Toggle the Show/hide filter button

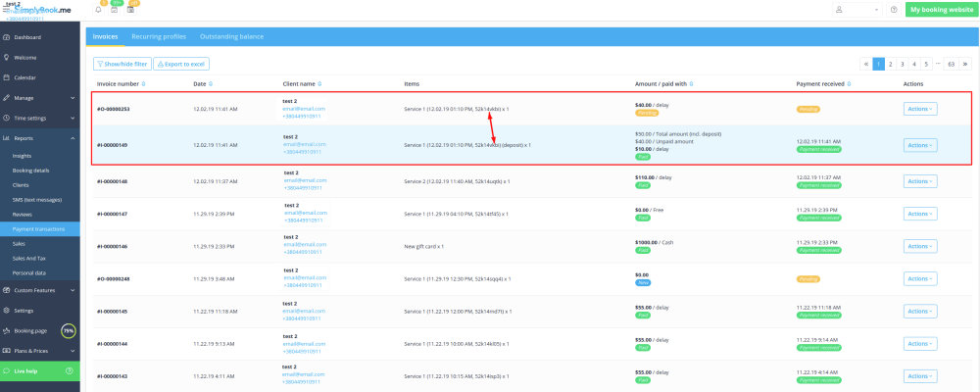tap(122, 64)
